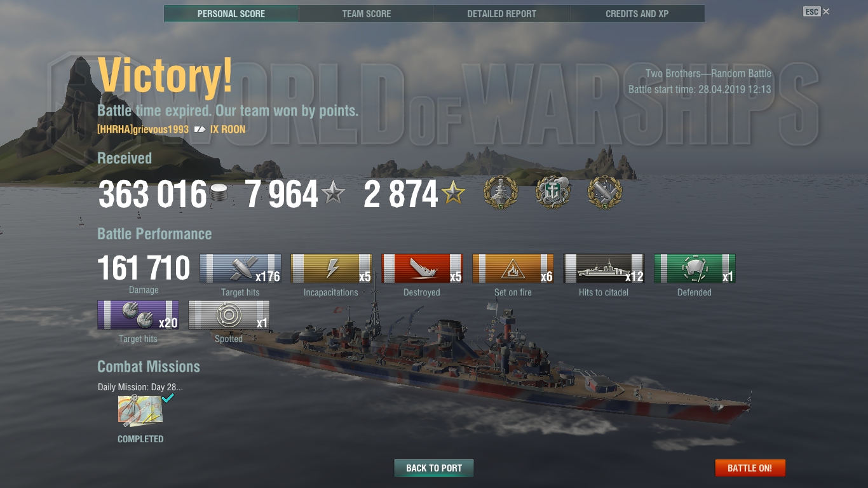The width and height of the screenshot is (868, 488).
Task: Select the Destroyed x5 ribbon
Action: pos(422,269)
